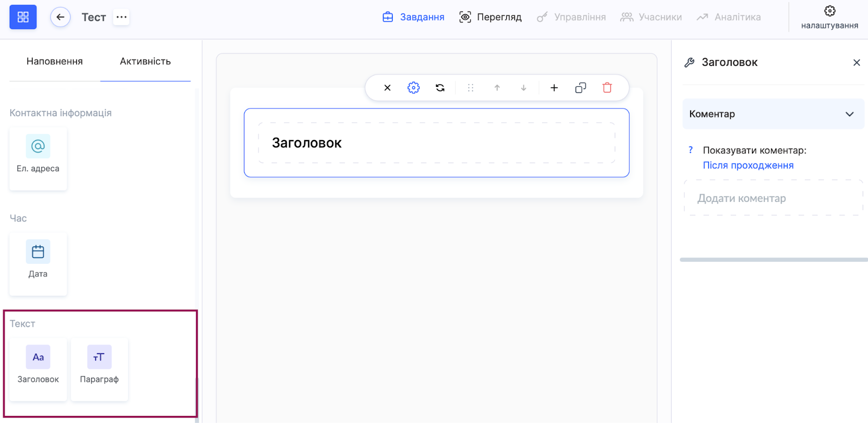Open the Перегляд tab

tap(490, 17)
